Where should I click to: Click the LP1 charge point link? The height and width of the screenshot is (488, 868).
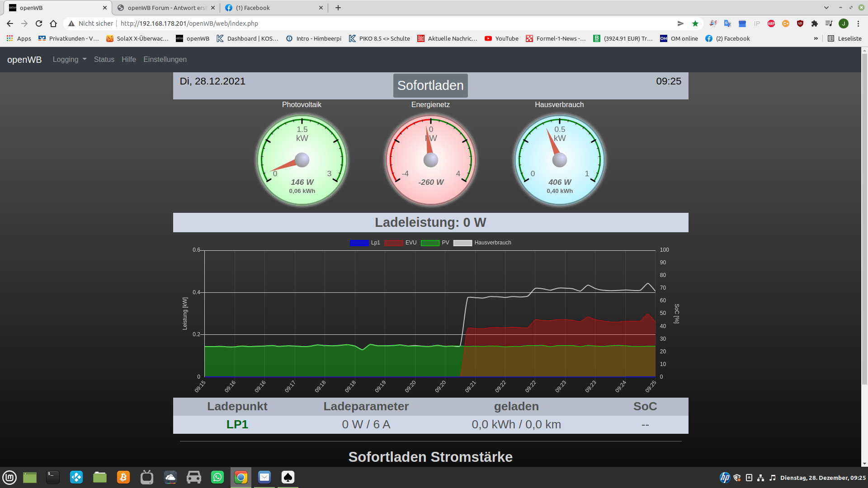pos(237,424)
